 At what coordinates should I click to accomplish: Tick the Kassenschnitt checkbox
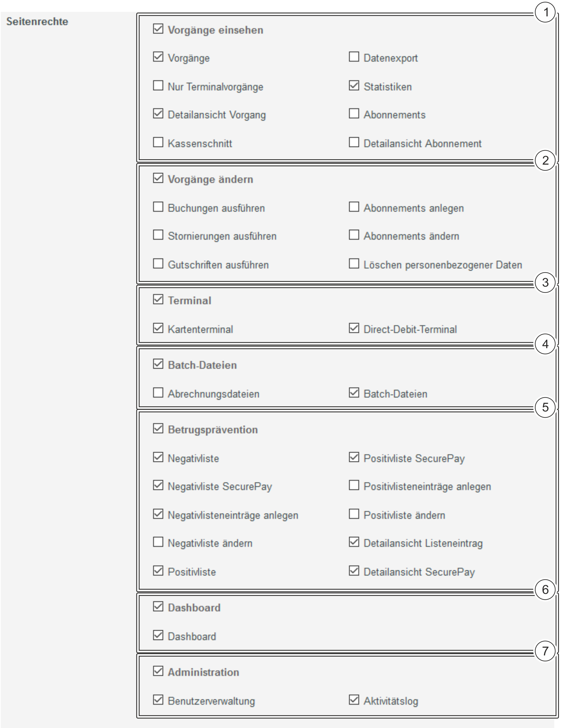coord(158,143)
